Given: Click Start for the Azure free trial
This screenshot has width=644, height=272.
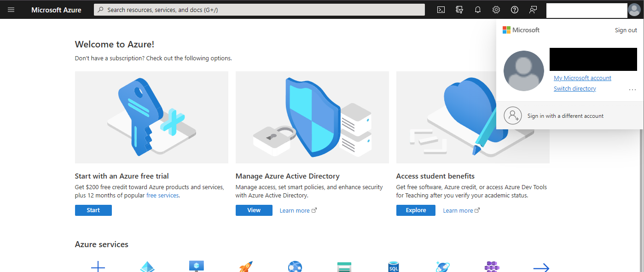Looking at the screenshot, I should [x=93, y=210].
